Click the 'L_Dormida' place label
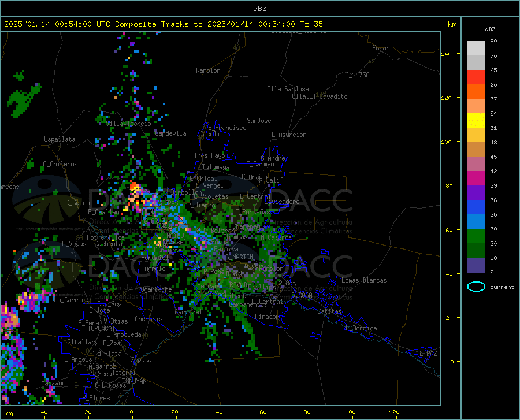The image size is (520, 420). point(361,328)
